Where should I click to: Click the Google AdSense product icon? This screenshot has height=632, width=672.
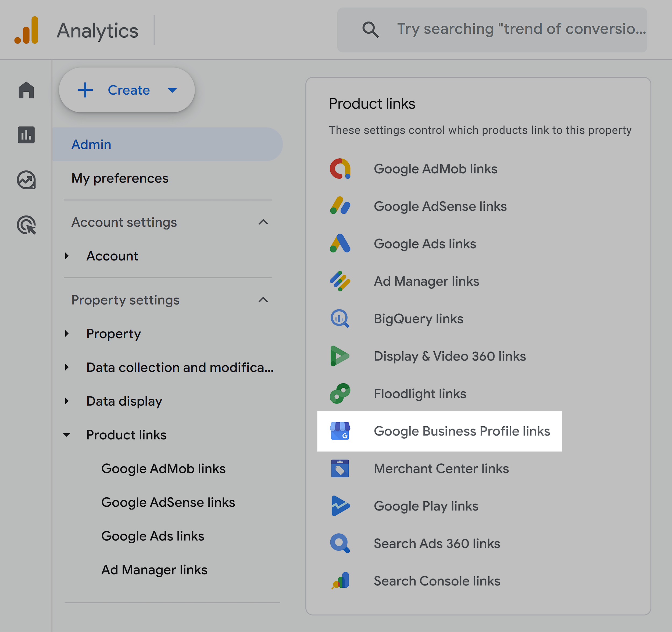coord(340,206)
